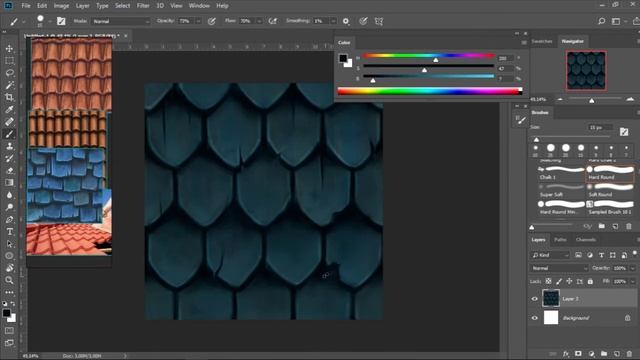Screen dimensions: 640x360
Task: Choose the Hard Round brush preset
Action: click(x=611, y=173)
